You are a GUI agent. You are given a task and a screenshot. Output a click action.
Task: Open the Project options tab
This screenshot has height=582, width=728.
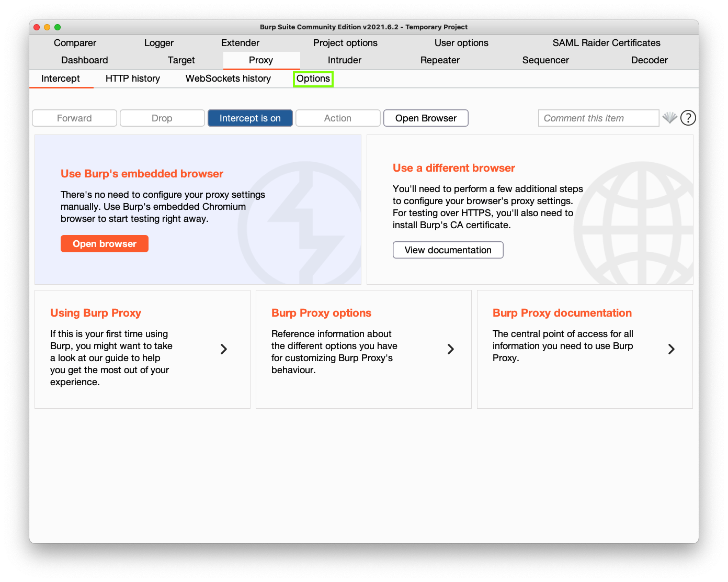coord(345,43)
